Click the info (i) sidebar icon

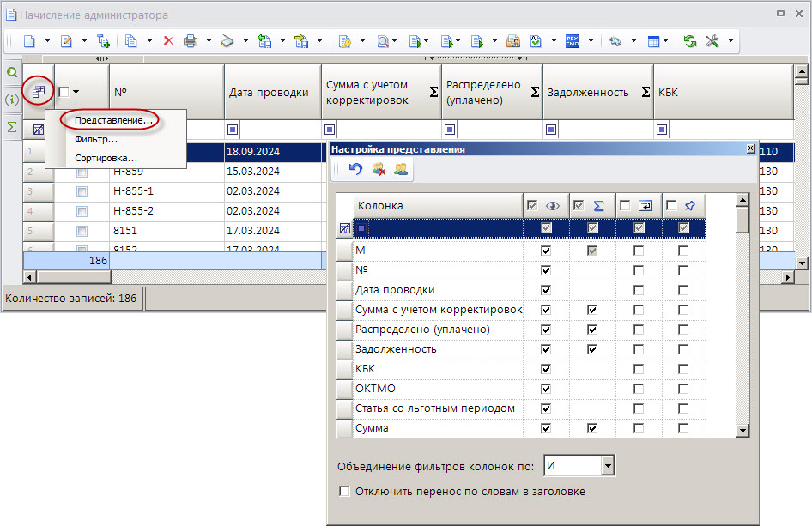coord(11,100)
